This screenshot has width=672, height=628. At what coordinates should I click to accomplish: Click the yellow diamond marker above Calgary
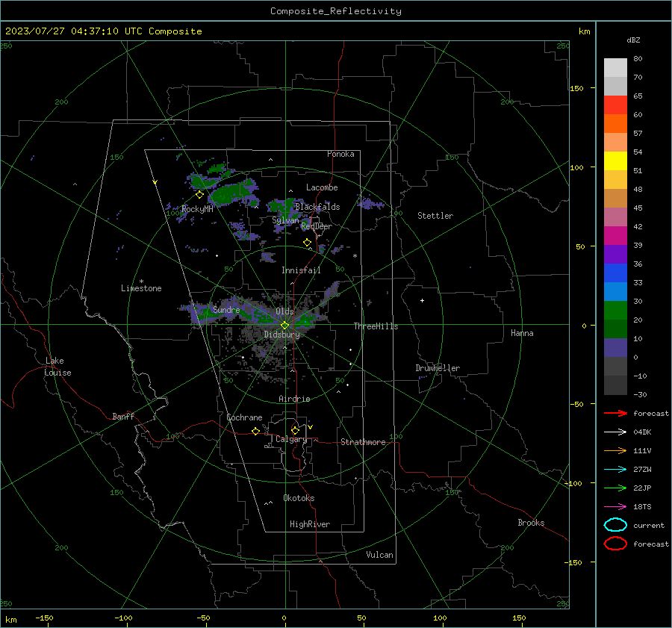[295, 430]
